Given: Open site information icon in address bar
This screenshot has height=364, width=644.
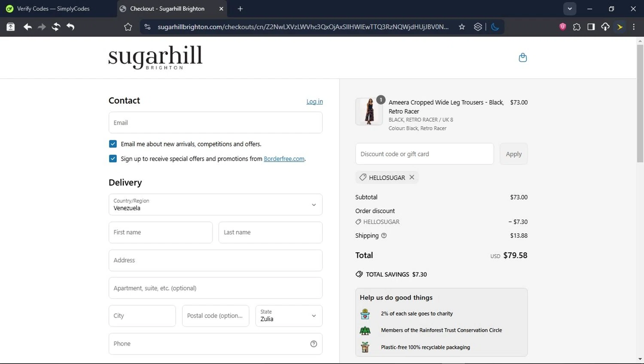Looking at the screenshot, I should click(x=147, y=27).
